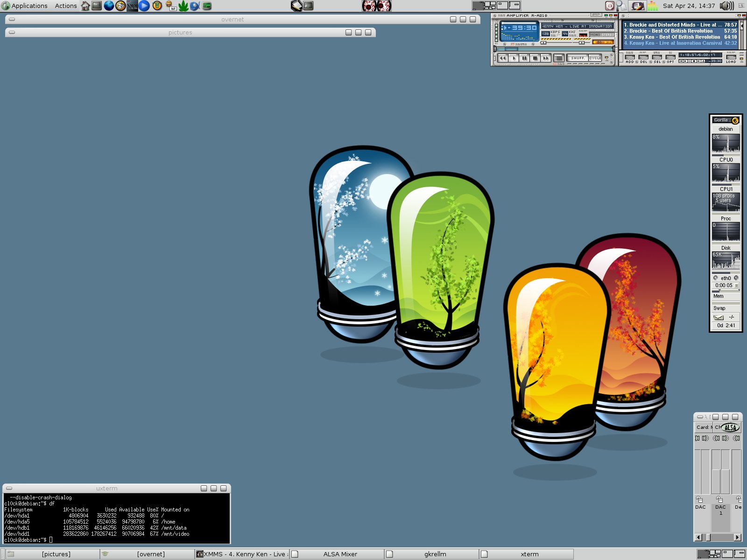Pause XMMS playback
Image resolution: width=747 pixels, height=560 pixels.
pos(524,58)
